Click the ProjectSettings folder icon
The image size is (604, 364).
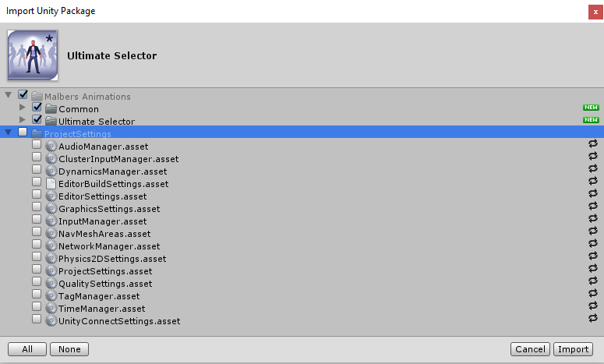(37, 133)
